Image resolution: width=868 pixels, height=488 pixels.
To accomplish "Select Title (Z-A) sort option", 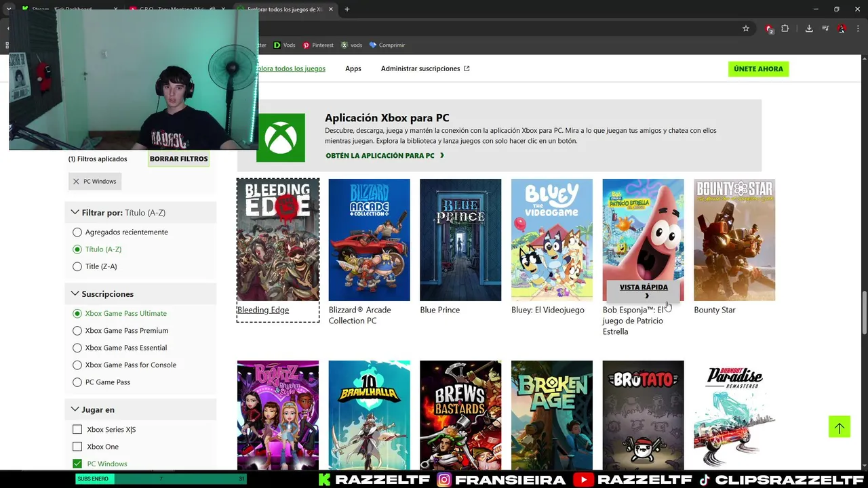I will click(x=95, y=266).
